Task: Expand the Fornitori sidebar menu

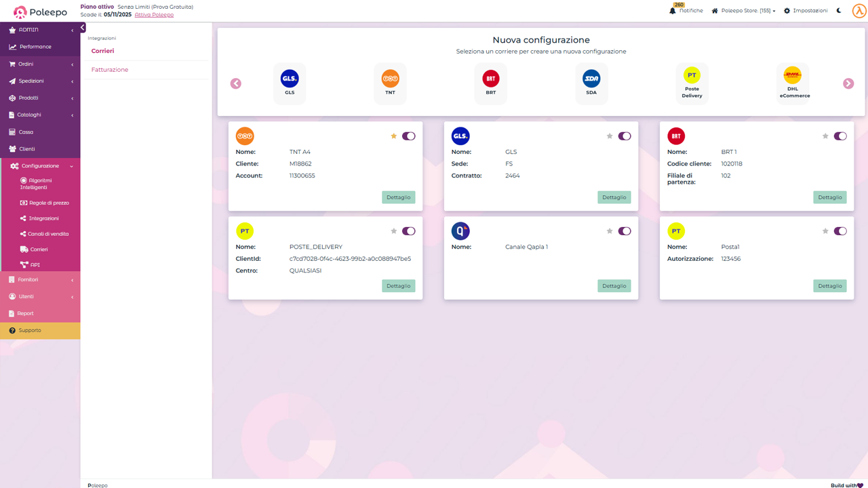Action: (40, 279)
